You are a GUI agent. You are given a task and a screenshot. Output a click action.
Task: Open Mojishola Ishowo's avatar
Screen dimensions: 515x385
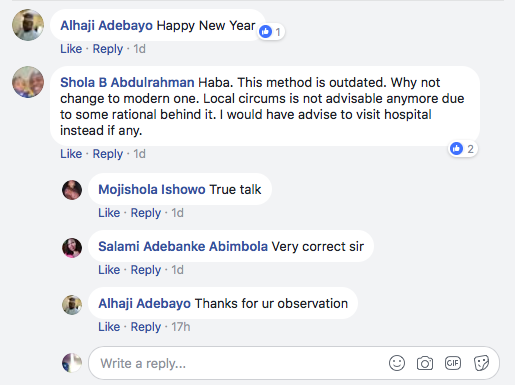tap(72, 190)
